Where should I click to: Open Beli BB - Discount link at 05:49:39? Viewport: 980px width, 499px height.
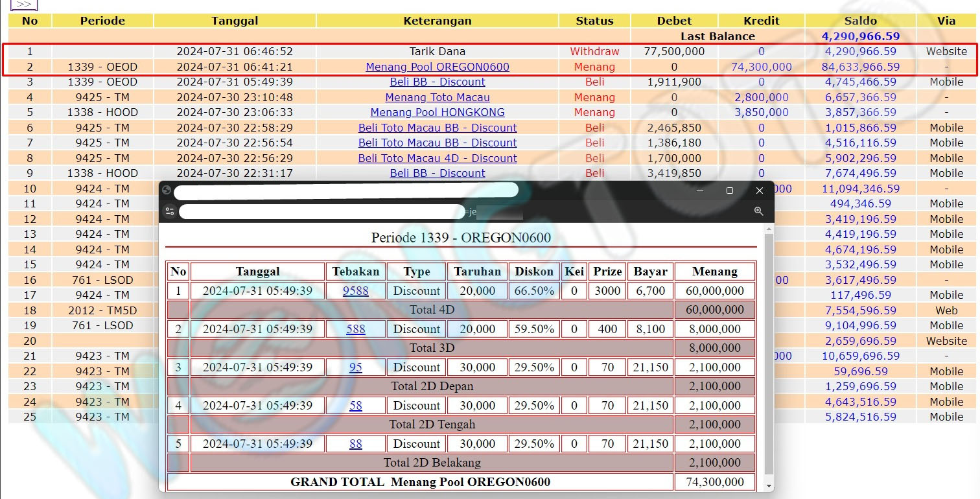click(437, 82)
